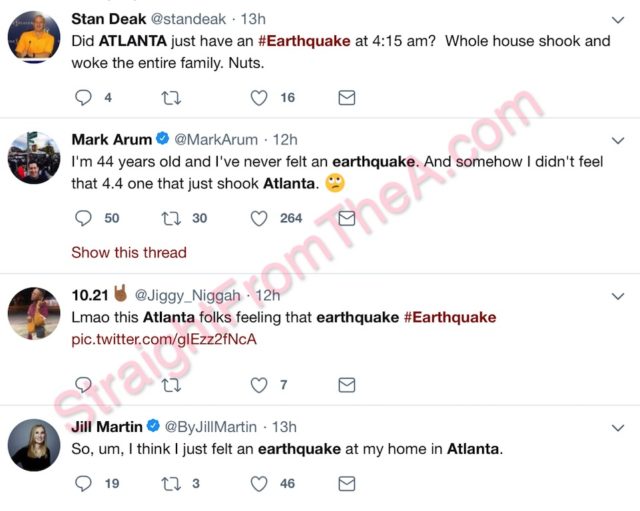Open the pic.twitter.com/gIEzz2fNcA link
Screen dimensions: 640x511
[163, 340]
